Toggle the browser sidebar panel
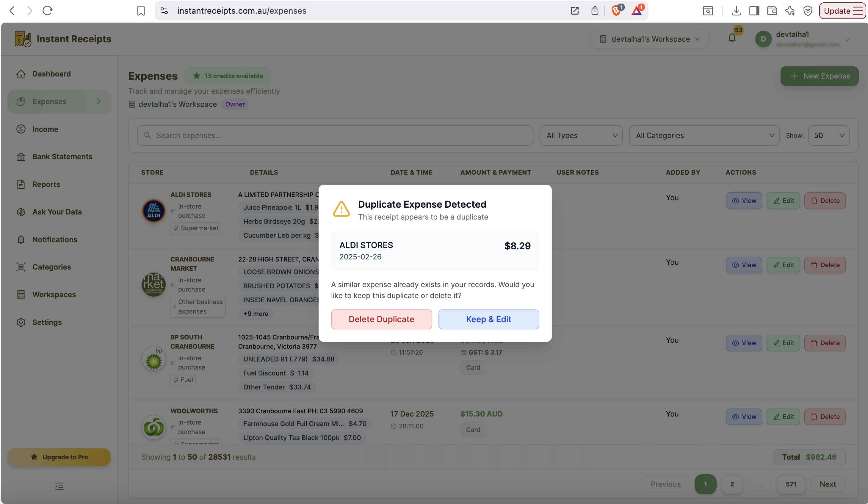The width and height of the screenshot is (868, 504). pyautogui.click(x=754, y=11)
